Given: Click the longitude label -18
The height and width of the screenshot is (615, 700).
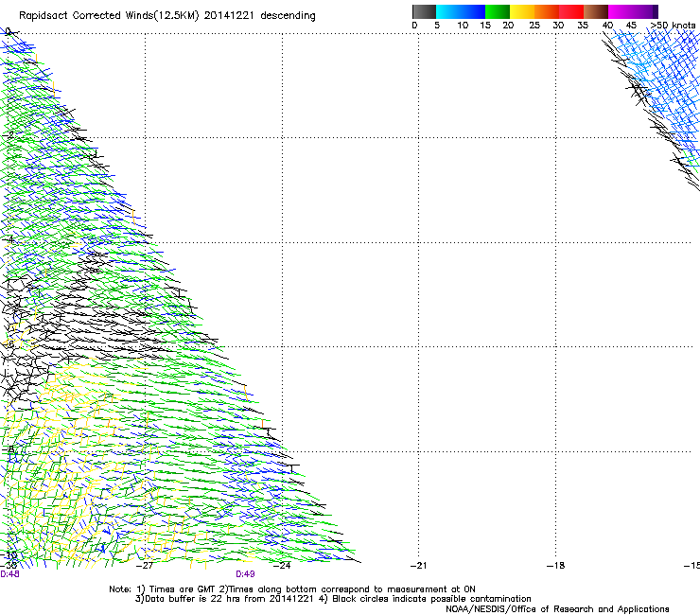Looking at the screenshot, I should [x=556, y=566].
